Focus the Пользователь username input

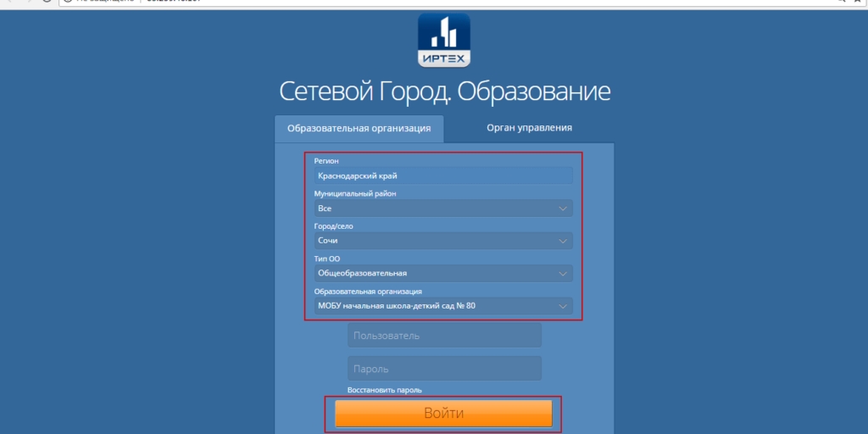point(444,336)
